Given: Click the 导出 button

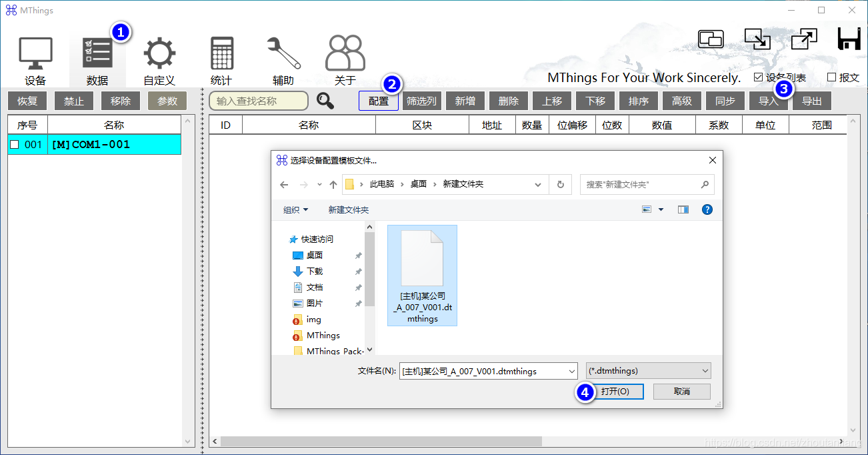Looking at the screenshot, I should tap(812, 101).
